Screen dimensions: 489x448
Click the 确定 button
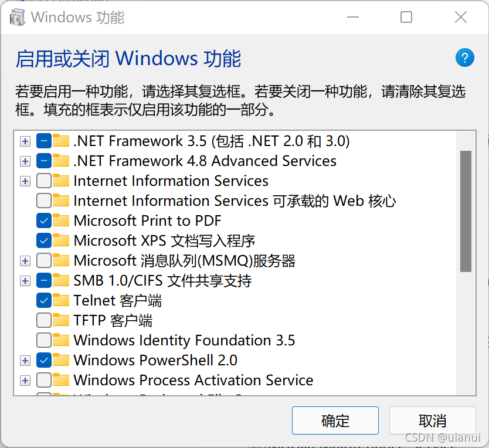pos(335,420)
